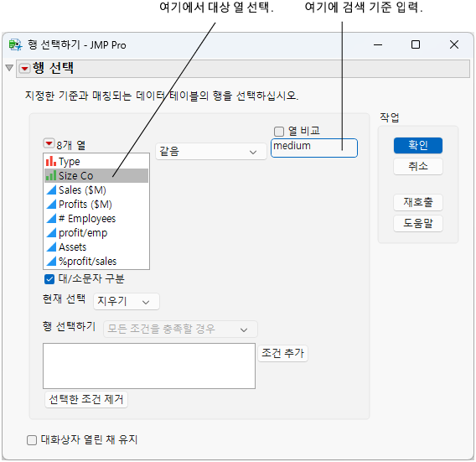Select the Profits ($M) column
The width and height of the screenshot is (476, 462).
click(96, 204)
